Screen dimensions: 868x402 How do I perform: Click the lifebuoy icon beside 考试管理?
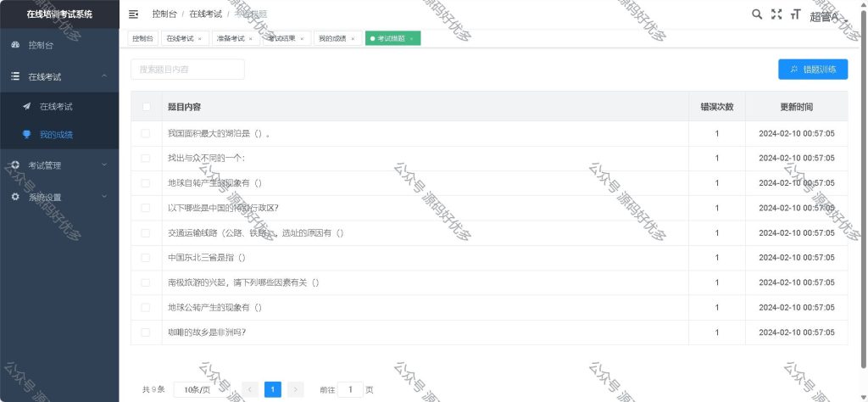(x=15, y=165)
